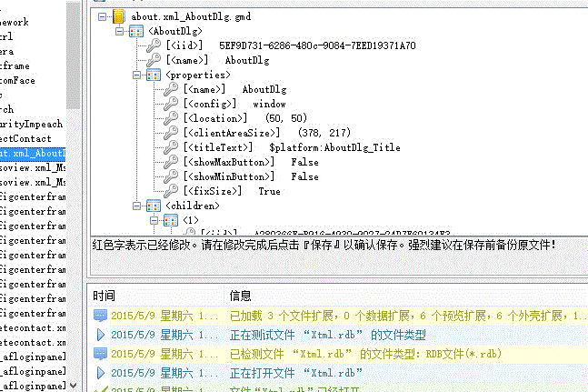588x392 pixels.
Task: Click the key icon next to AboutDlg [<name>] under root
Action: 154,60
